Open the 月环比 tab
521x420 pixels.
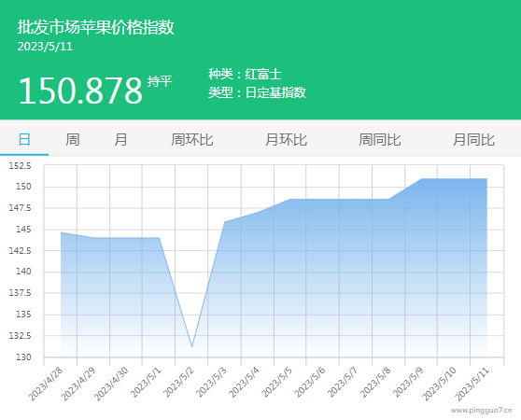(x=286, y=139)
